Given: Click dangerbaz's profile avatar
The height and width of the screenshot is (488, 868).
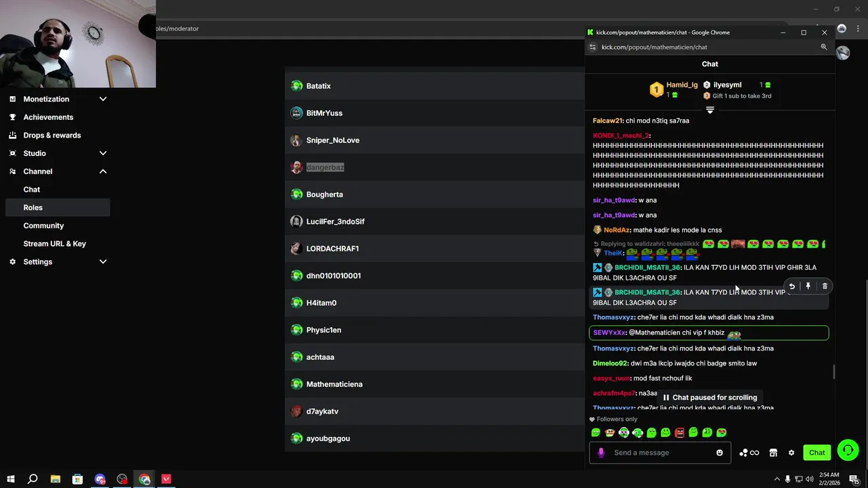Looking at the screenshot, I should pos(296,167).
